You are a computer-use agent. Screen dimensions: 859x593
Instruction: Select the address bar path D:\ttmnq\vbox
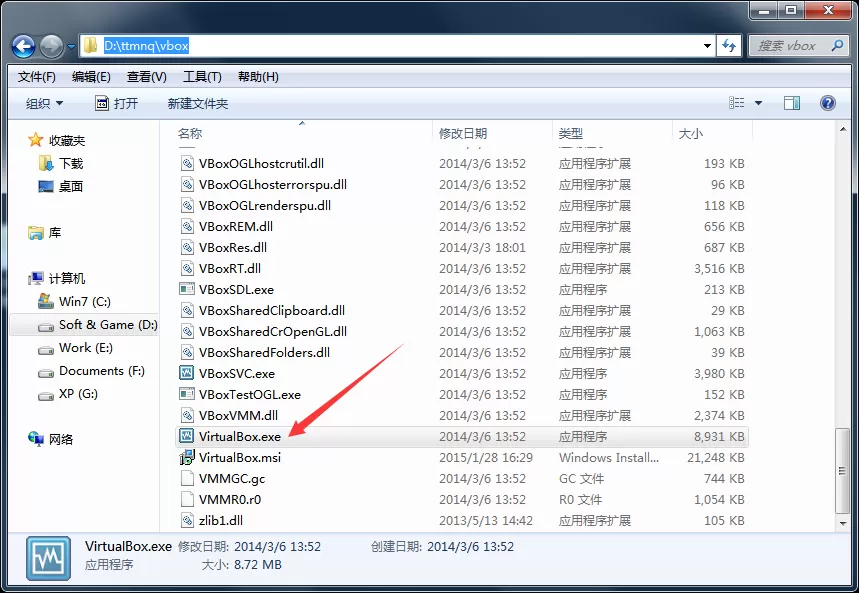pyautogui.click(x=146, y=45)
